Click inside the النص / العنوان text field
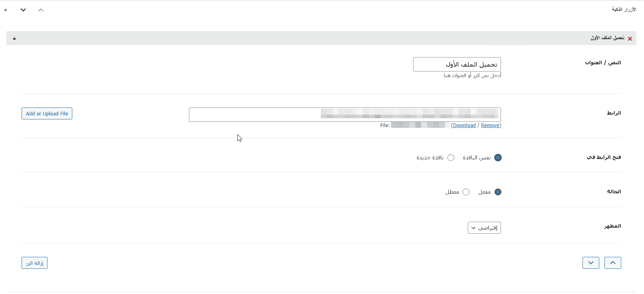 click(457, 64)
